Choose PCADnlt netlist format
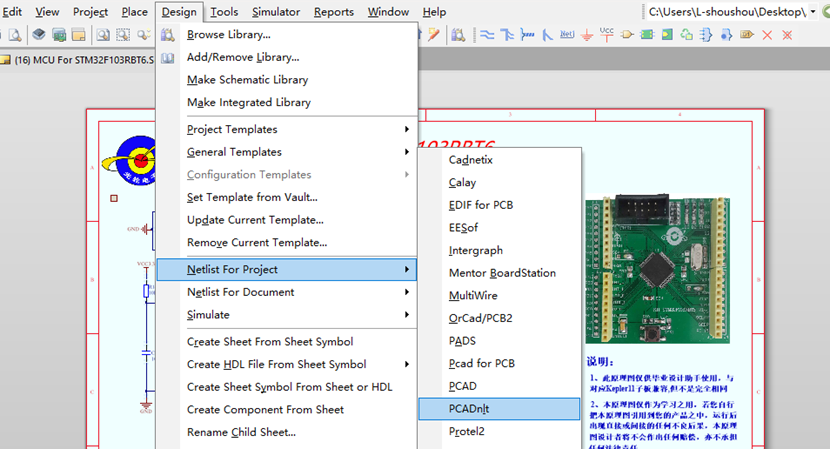The height and width of the screenshot is (450, 831). click(x=470, y=408)
